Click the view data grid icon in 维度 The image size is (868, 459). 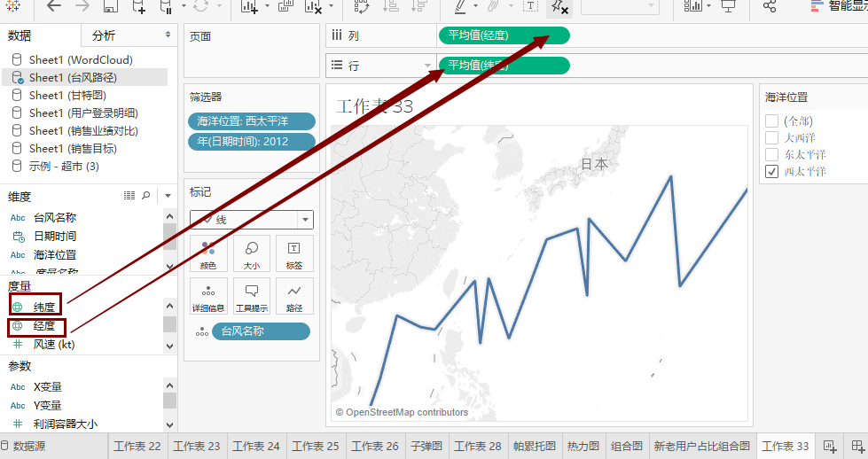pyautogui.click(x=129, y=195)
